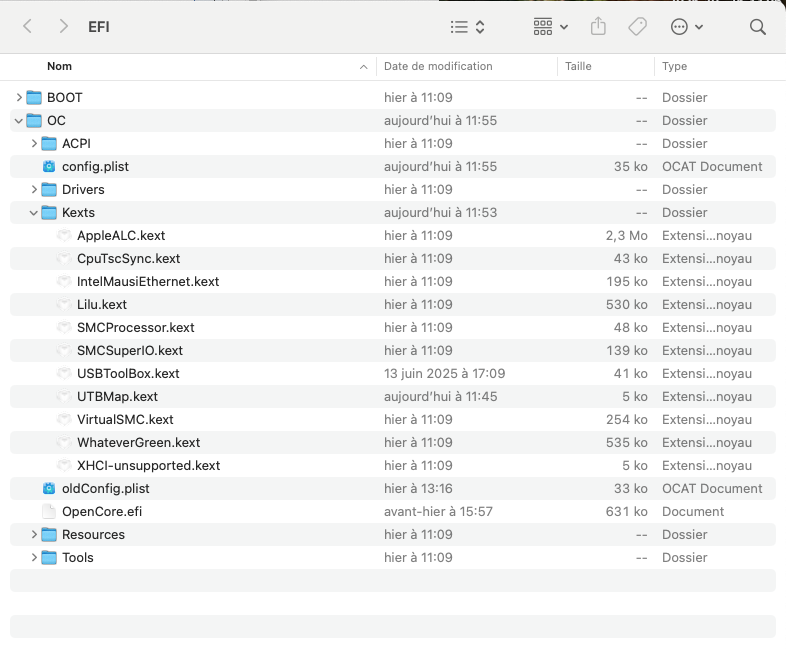Click the Finder back navigation arrow

click(x=28, y=27)
